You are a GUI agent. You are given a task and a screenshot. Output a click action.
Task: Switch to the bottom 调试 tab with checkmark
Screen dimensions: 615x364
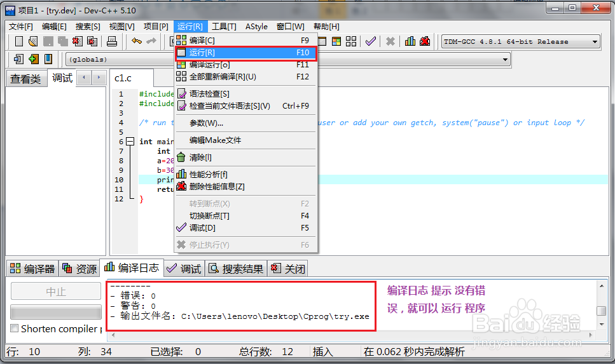[x=184, y=269]
